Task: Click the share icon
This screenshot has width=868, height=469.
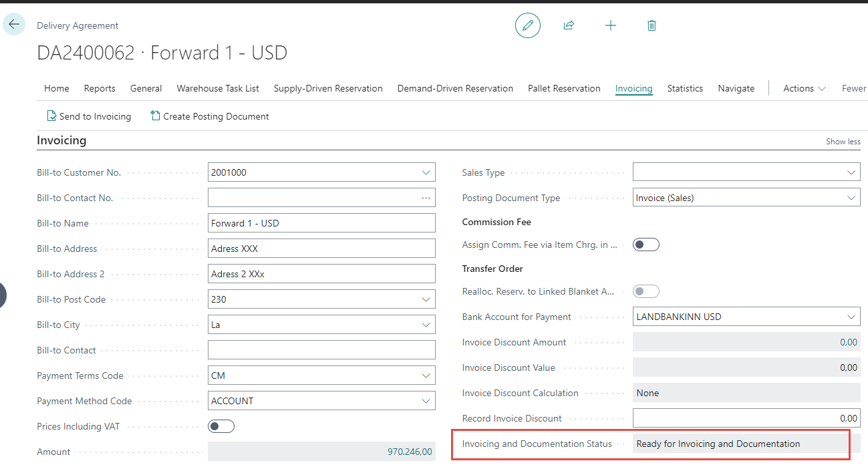Action: point(569,25)
